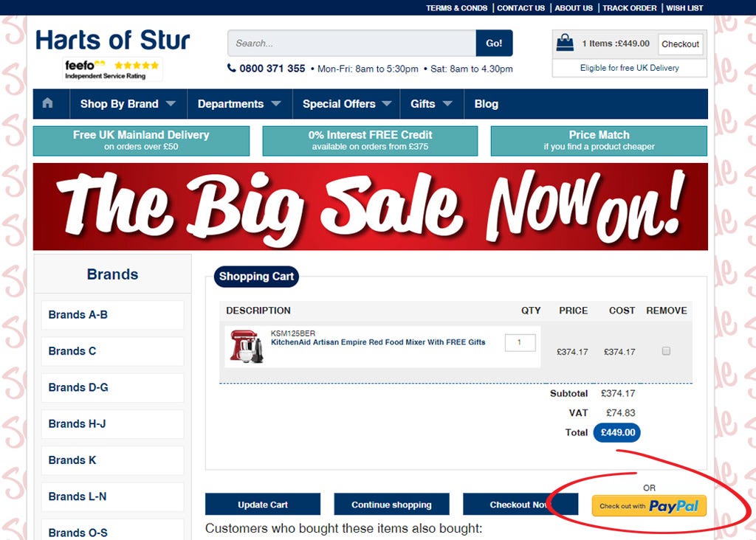Select Brands H-J in sidebar
This screenshot has height=540, width=756.
pyautogui.click(x=113, y=424)
